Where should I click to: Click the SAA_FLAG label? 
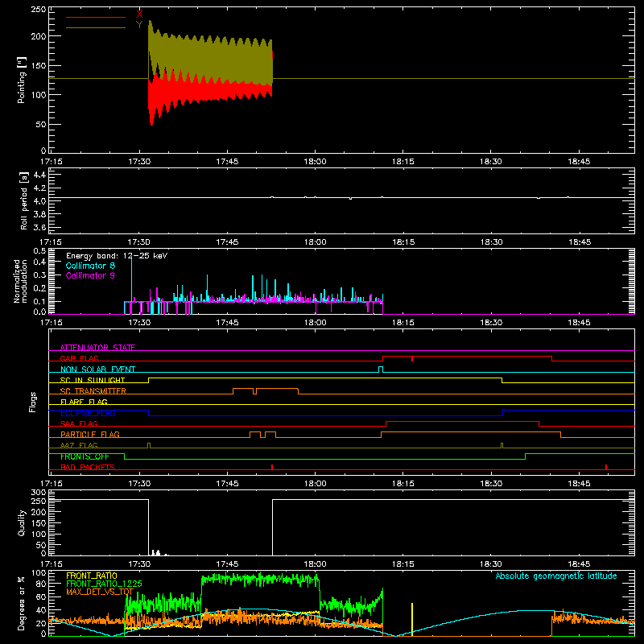(79, 423)
